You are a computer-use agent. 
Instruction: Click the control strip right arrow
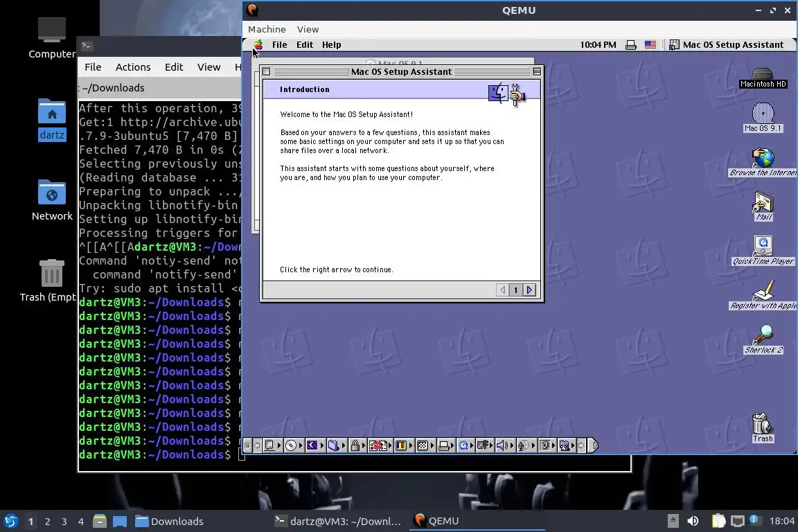coord(582,445)
